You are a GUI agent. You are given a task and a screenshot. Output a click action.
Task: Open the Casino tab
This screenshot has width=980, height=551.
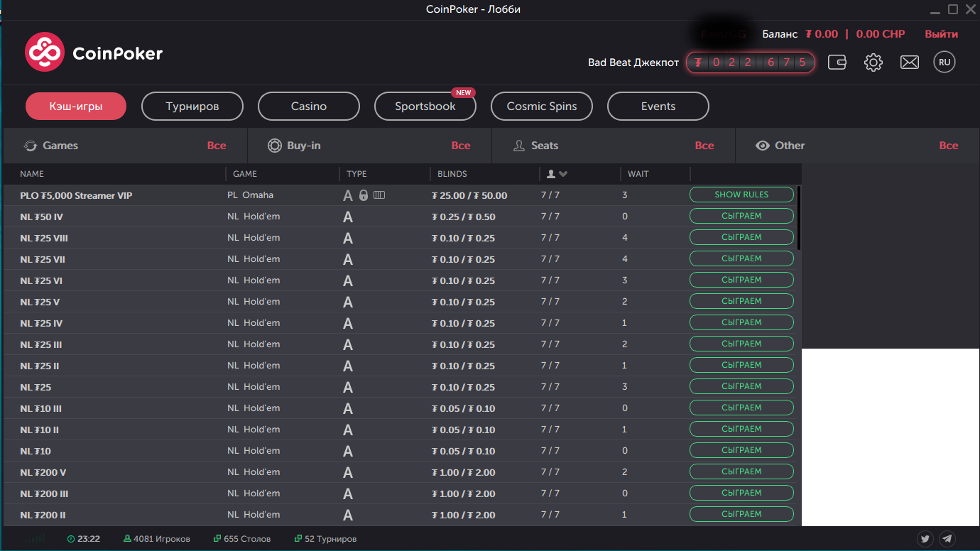tap(309, 107)
